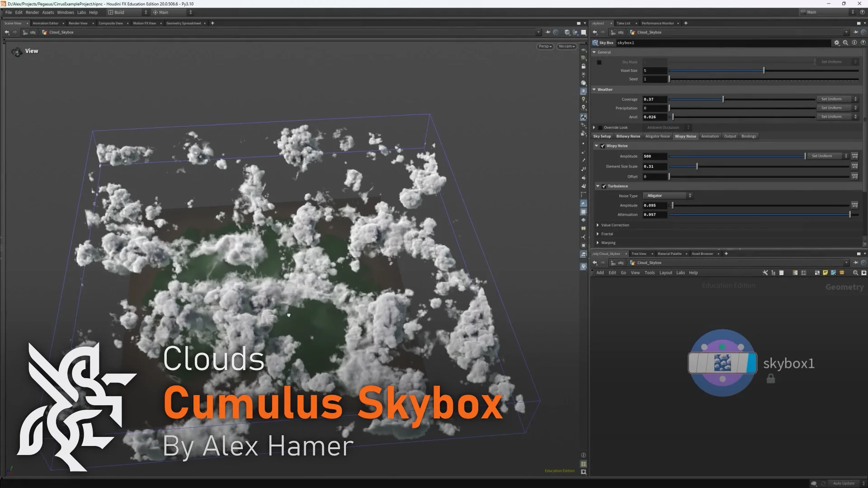This screenshot has height=488, width=868.
Task: Click the network editor wrench tools icon
Action: pyautogui.click(x=765, y=273)
